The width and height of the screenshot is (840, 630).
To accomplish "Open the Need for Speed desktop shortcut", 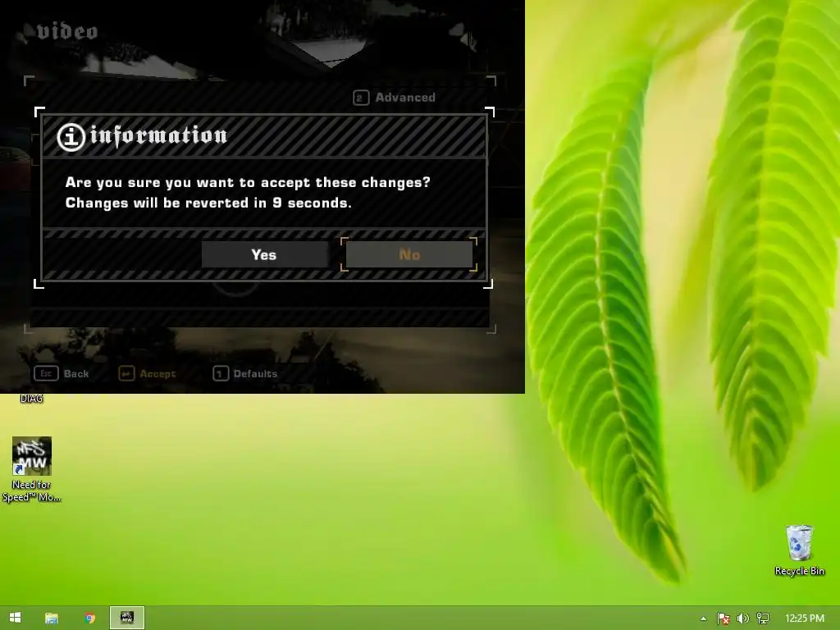I will [x=32, y=469].
